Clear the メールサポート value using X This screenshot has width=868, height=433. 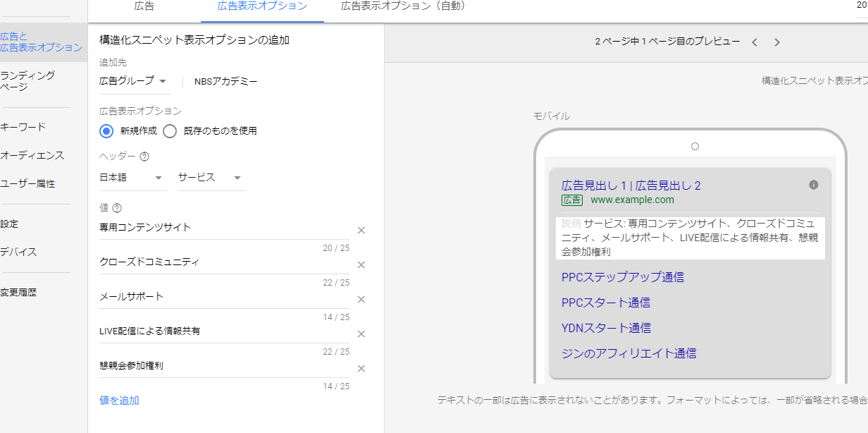click(361, 300)
